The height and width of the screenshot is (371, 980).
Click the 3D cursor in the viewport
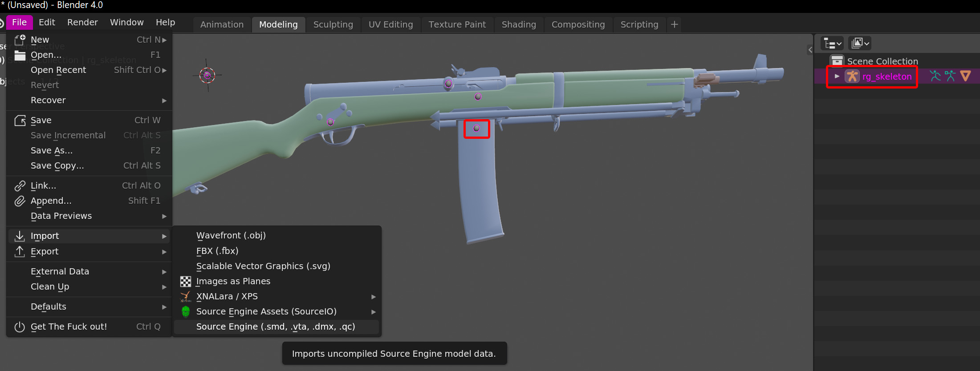(x=207, y=75)
